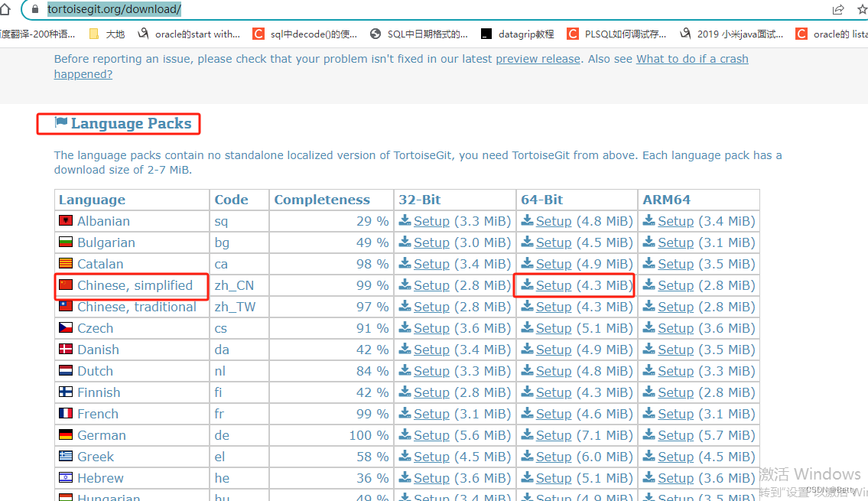Download Danish ARM64 Setup
The height and width of the screenshot is (501, 868).
(x=675, y=350)
